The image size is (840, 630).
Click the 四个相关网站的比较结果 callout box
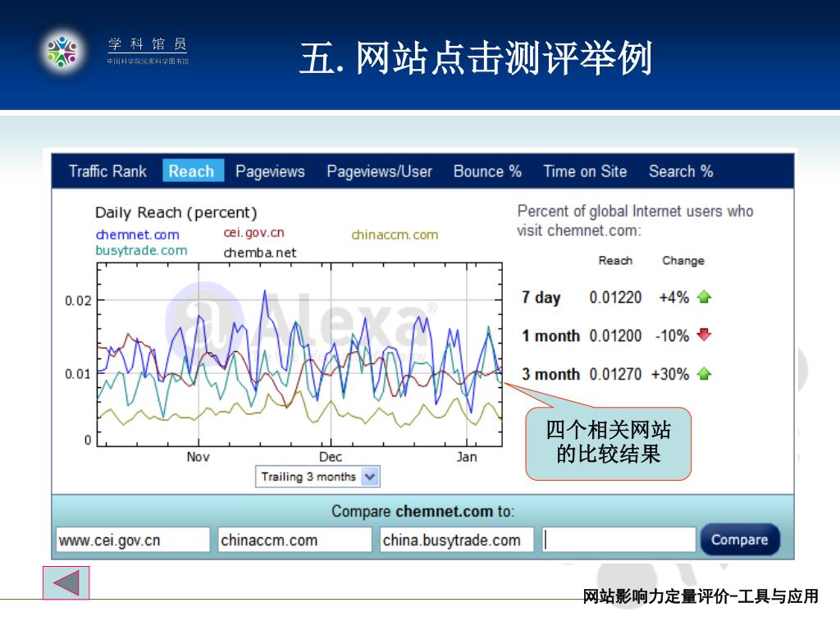609,444
